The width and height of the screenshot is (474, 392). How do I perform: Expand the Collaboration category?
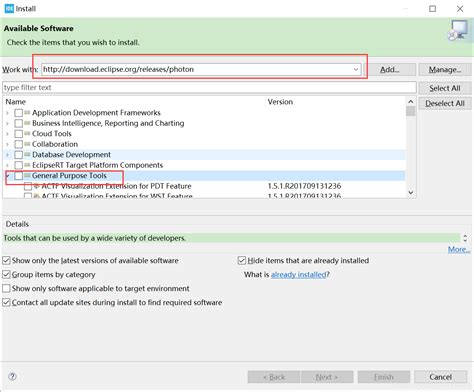[x=7, y=144]
